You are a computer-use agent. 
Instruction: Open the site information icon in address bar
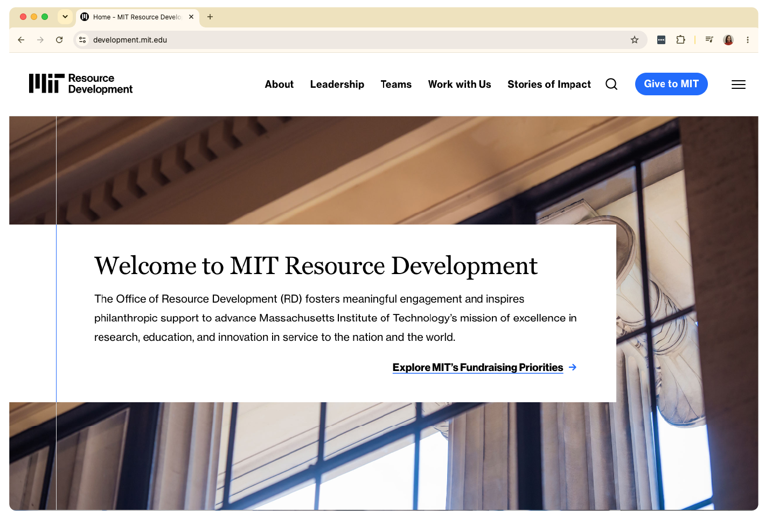click(x=82, y=40)
